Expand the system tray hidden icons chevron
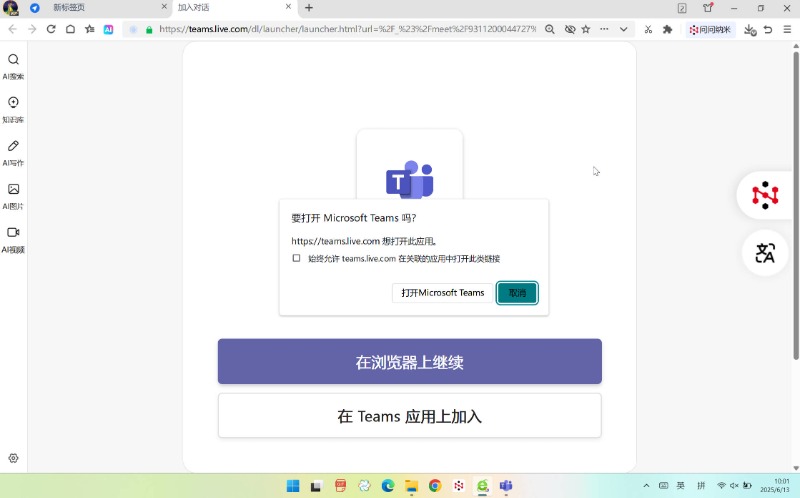 click(645, 486)
